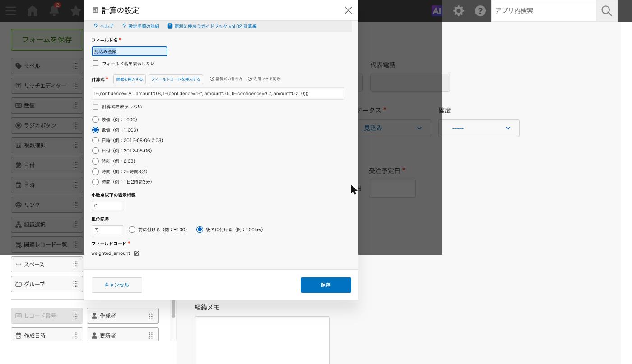Select 数値（例：1,000）radio option
Screen dimensions: 632x364
pyautogui.click(x=95, y=130)
